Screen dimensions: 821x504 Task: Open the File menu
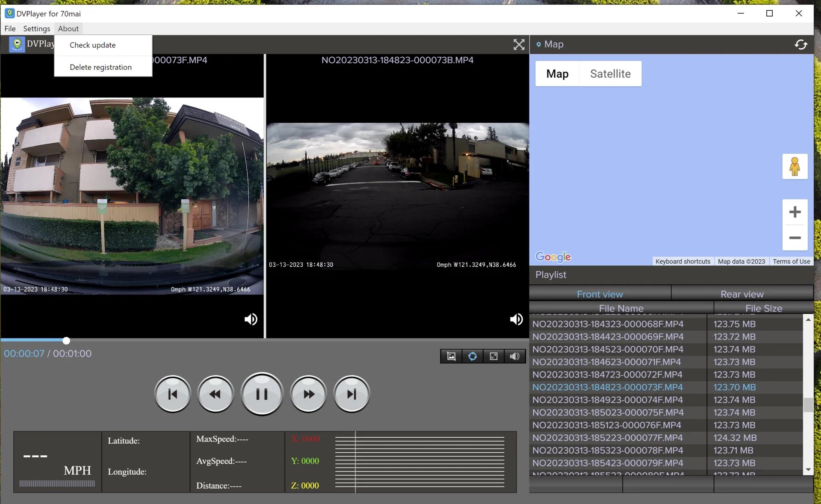(10, 29)
